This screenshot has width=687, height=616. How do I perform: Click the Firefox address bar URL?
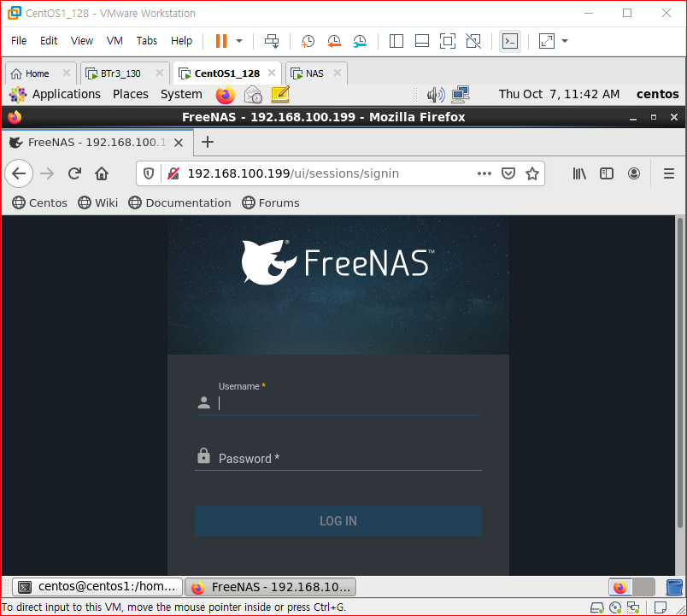tap(293, 173)
